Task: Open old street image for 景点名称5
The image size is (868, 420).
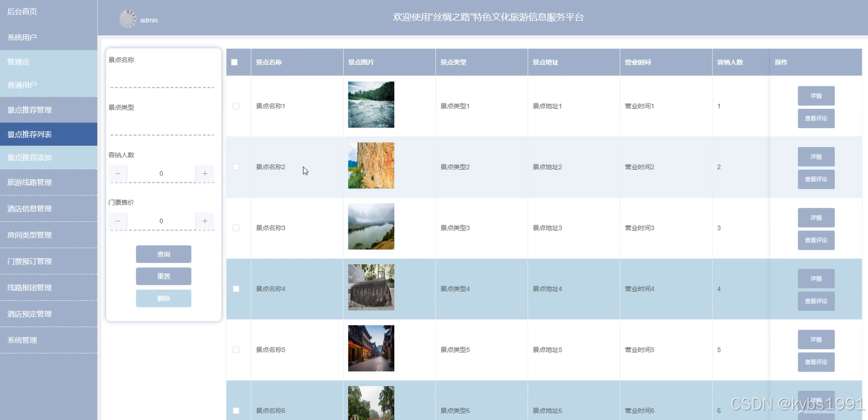Action: tap(371, 349)
